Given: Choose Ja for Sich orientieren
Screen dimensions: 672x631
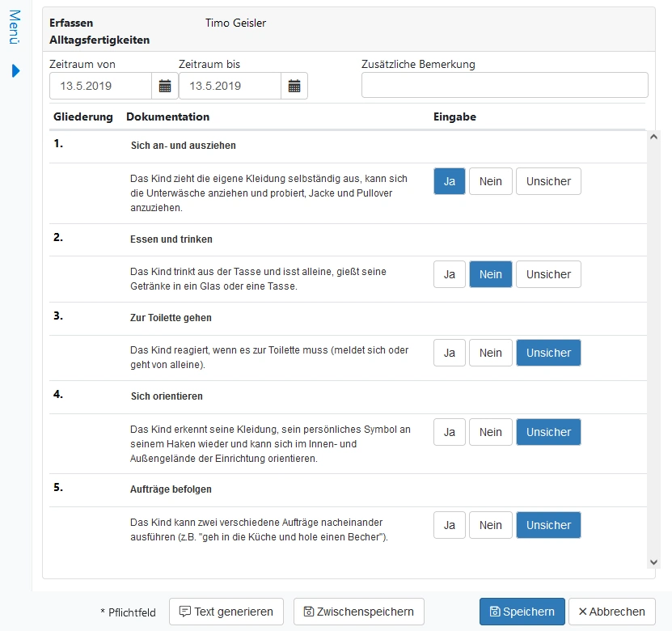Looking at the screenshot, I should 450,432.
